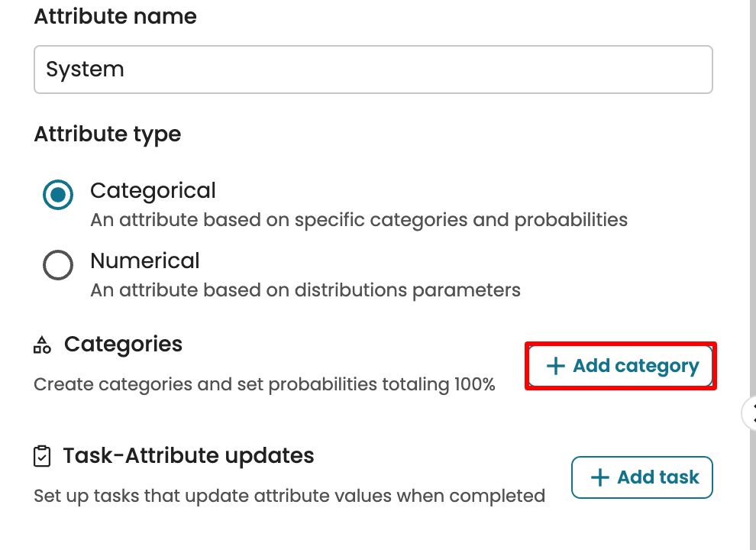
Task: Click the panel collapse handle at right edge
Action: coord(750,413)
